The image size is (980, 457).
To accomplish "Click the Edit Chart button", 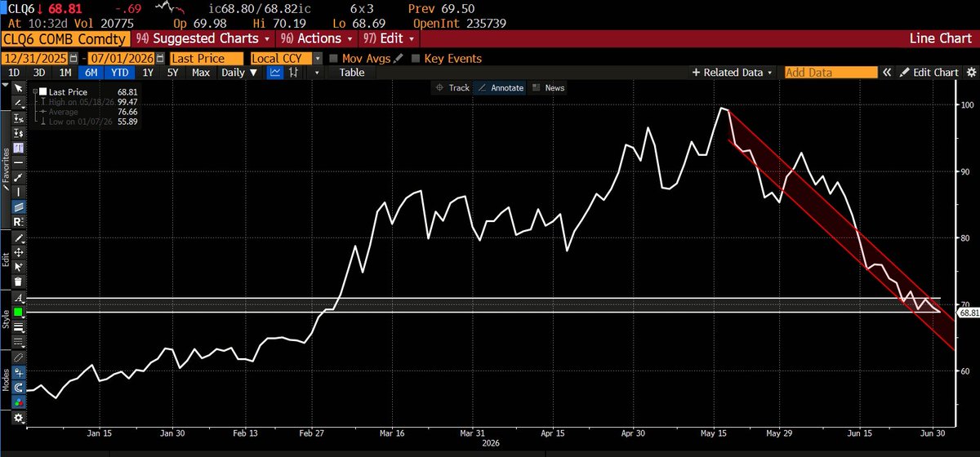I will [929, 73].
